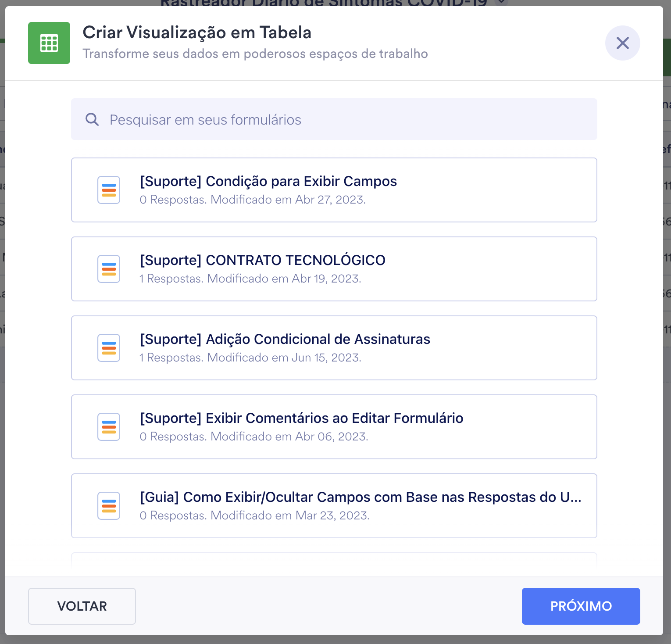This screenshot has height=644, width=671.
Task: Click the search magnifier icon
Action: point(92,119)
